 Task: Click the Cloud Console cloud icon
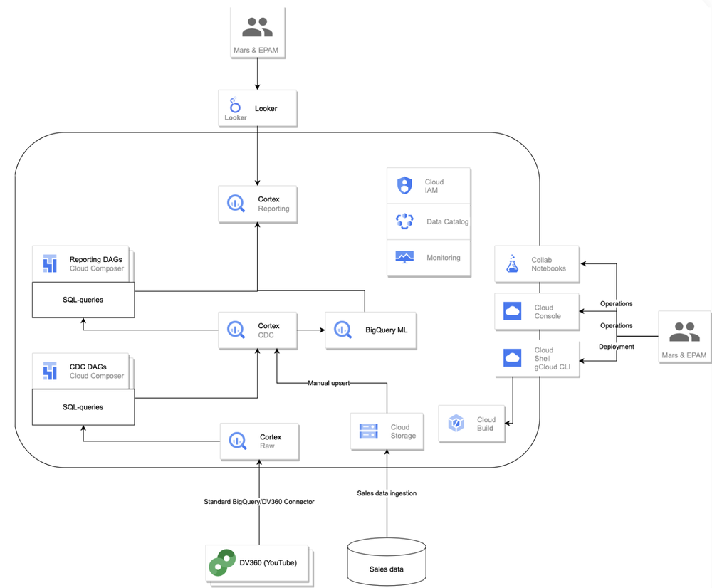512,311
